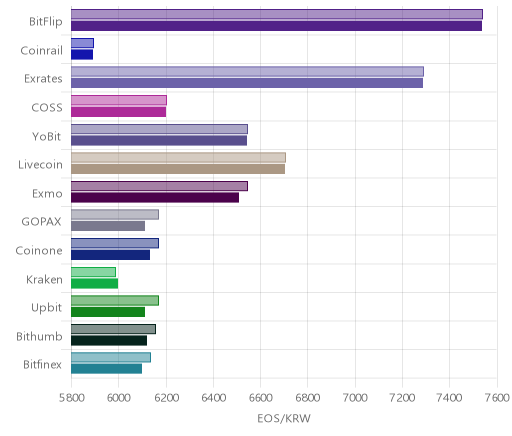Click the bright green Kraken bar
512x436 pixels.
tap(94, 284)
